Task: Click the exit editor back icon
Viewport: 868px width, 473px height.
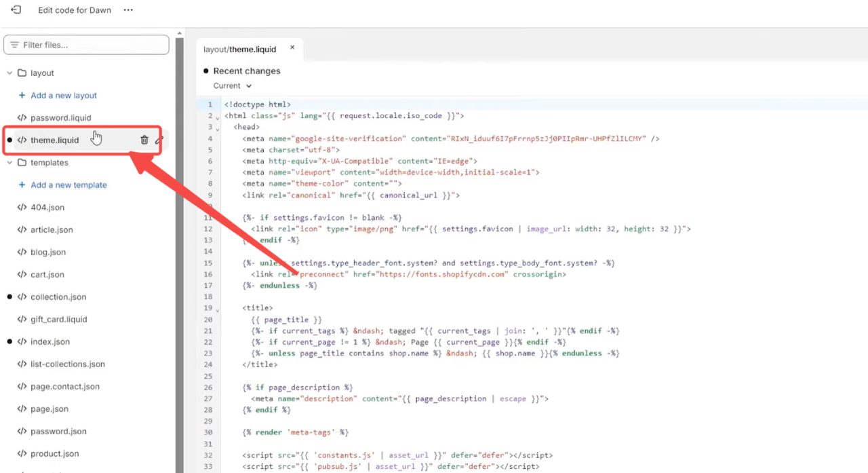Action: pyautogui.click(x=16, y=10)
